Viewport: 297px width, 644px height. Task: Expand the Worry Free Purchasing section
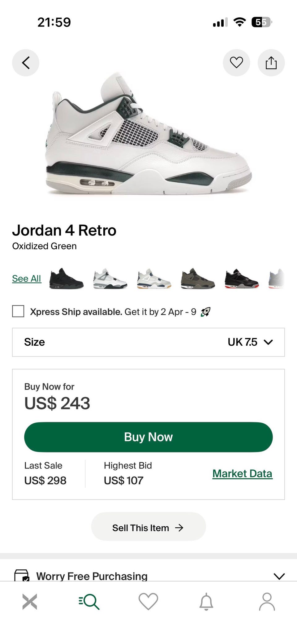[148, 576]
